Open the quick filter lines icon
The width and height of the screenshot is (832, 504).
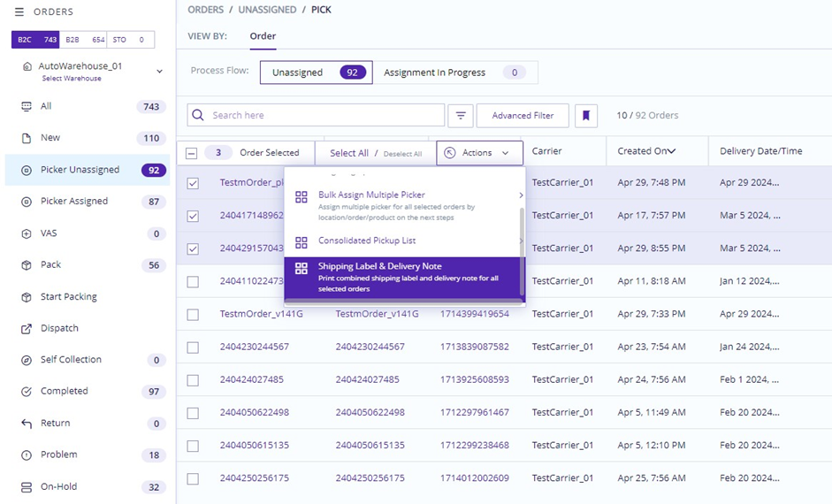coord(461,115)
